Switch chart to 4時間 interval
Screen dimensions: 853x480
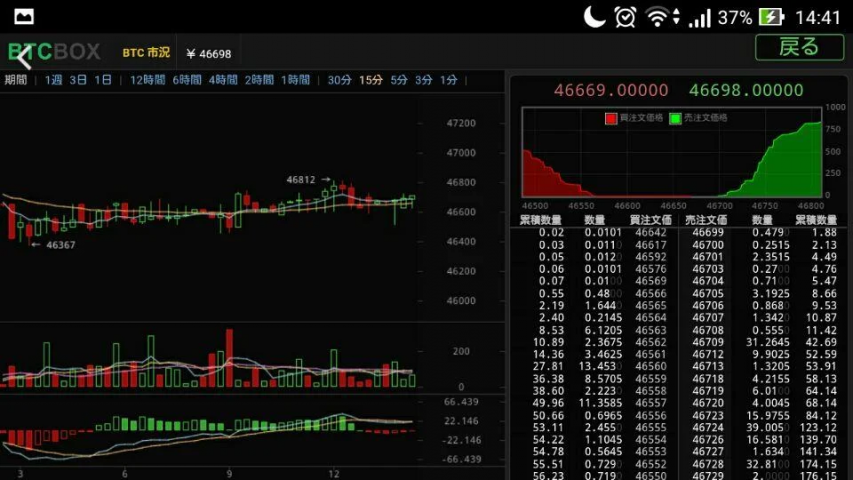223,80
